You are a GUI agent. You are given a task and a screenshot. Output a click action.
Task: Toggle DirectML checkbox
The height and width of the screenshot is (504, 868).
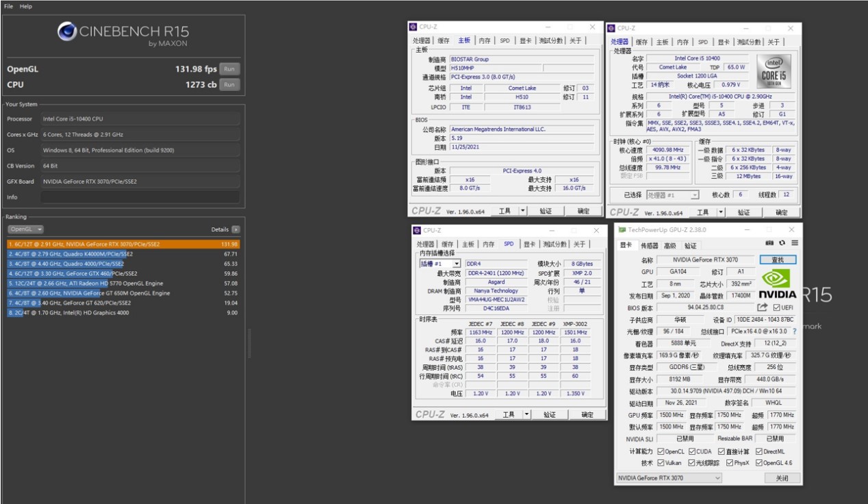758,451
